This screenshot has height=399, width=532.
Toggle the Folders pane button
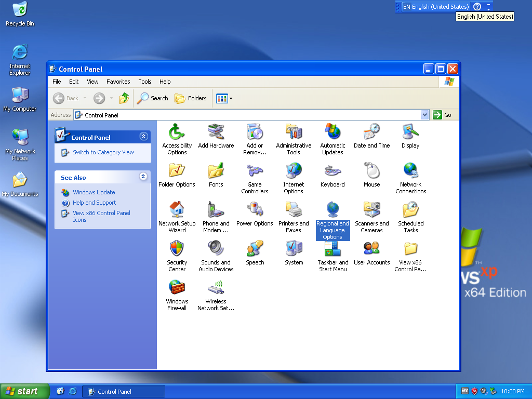191,98
